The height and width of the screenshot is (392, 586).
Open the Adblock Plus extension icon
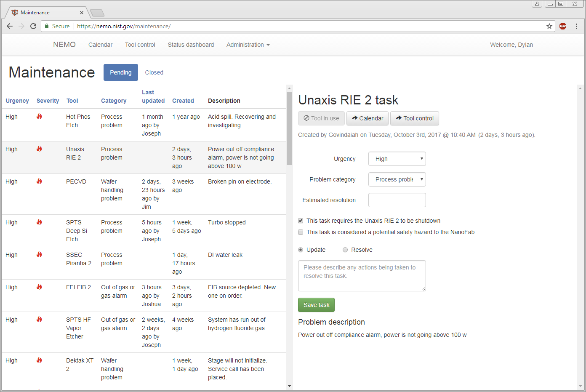coord(563,26)
